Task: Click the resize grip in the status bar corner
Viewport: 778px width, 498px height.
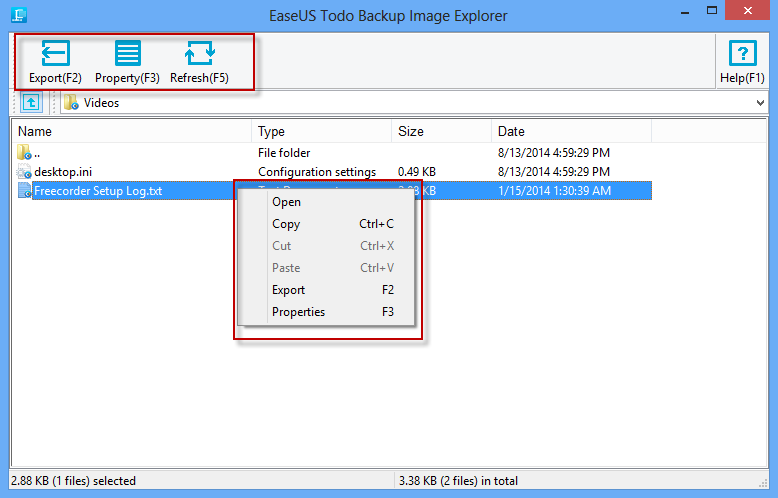Action: coord(763,483)
